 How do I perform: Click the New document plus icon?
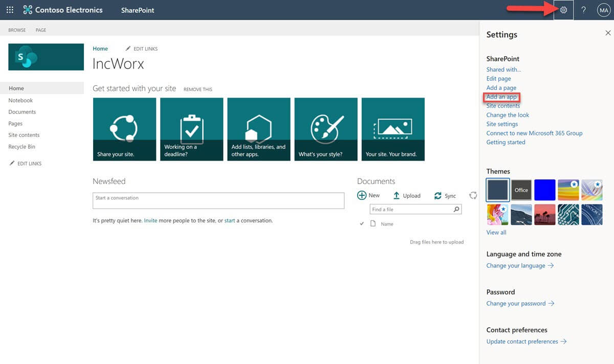pyautogui.click(x=362, y=195)
